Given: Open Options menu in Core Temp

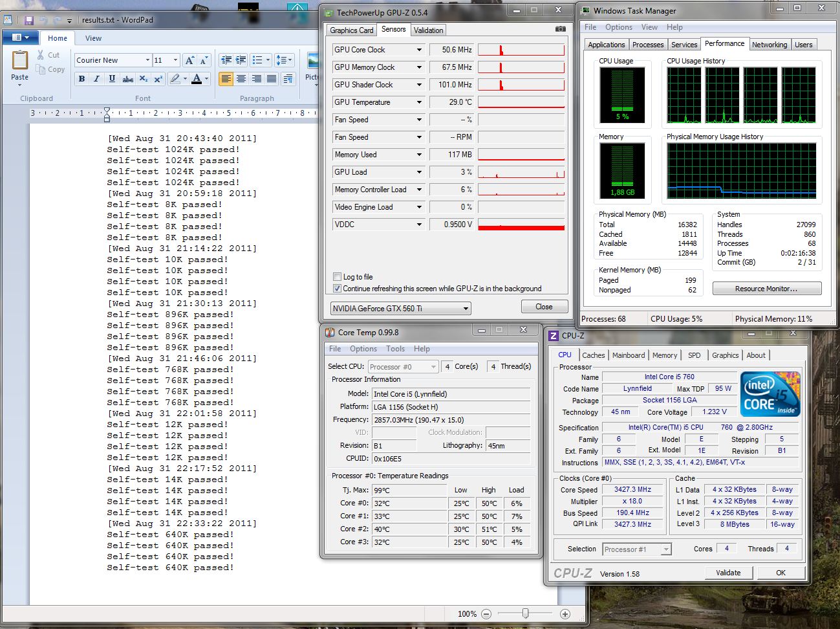Looking at the screenshot, I should pos(363,349).
